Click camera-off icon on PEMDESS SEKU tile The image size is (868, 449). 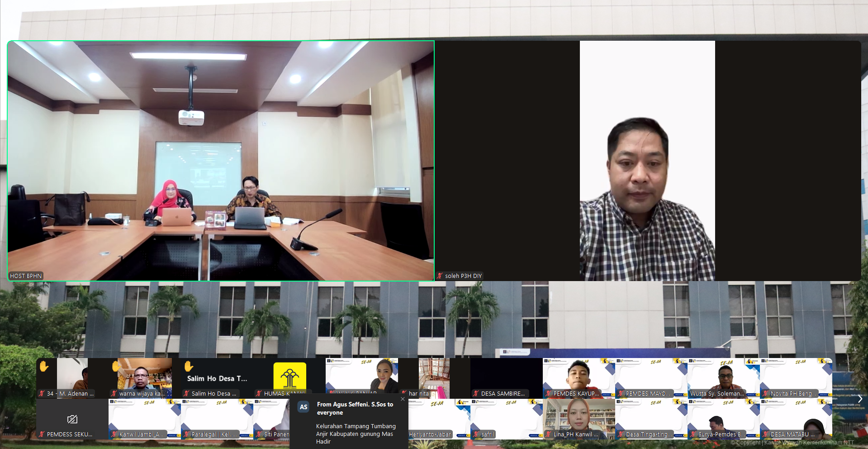pyautogui.click(x=72, y=419)
